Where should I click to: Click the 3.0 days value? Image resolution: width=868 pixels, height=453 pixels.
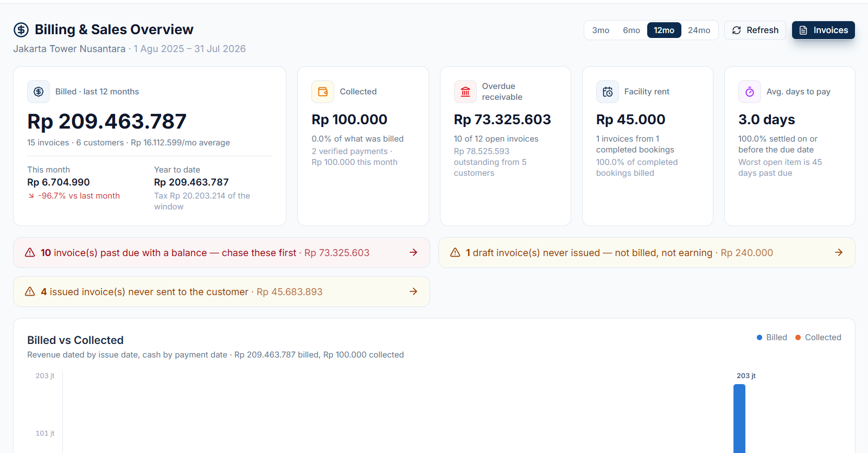pyautogui.click(x=767, y=119)
